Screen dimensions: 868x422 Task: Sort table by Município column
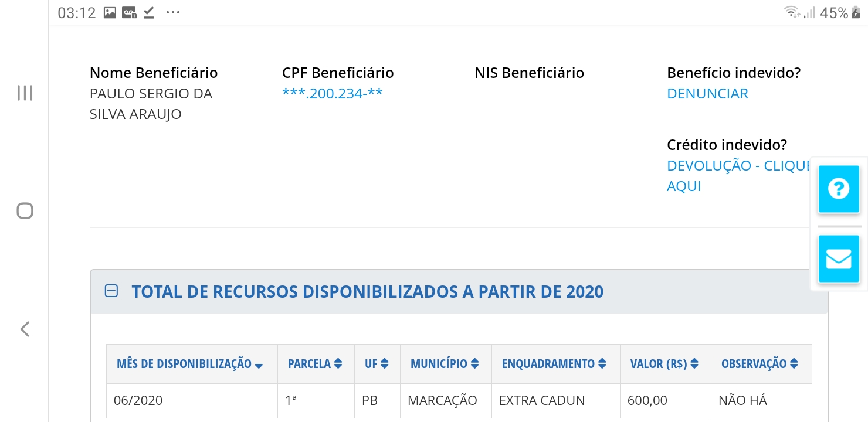[x=445, y=364]
